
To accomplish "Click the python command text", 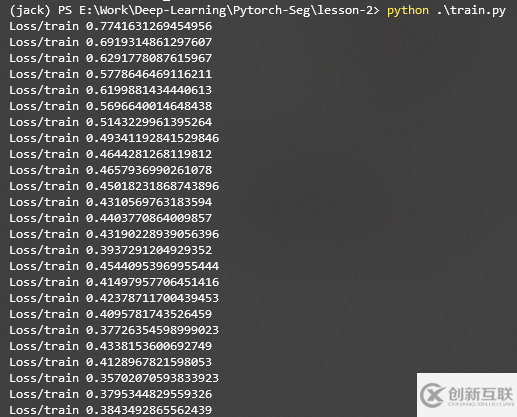I will (408, 11).
